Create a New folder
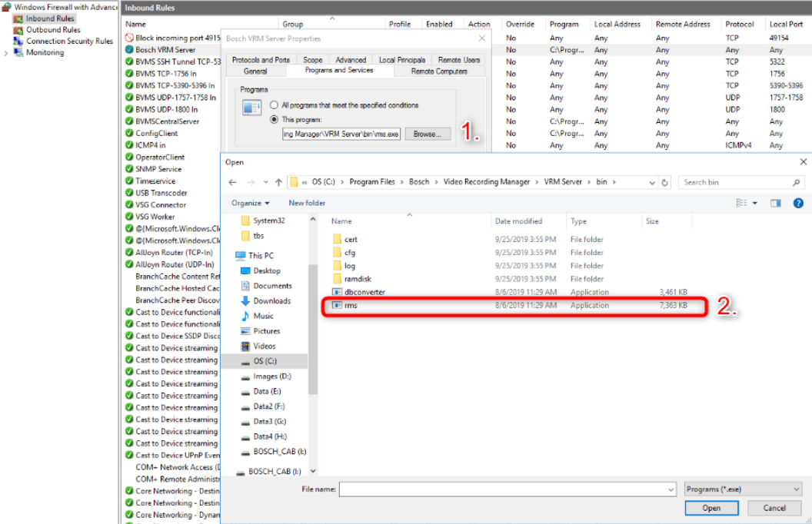 (x=307, y=204)
